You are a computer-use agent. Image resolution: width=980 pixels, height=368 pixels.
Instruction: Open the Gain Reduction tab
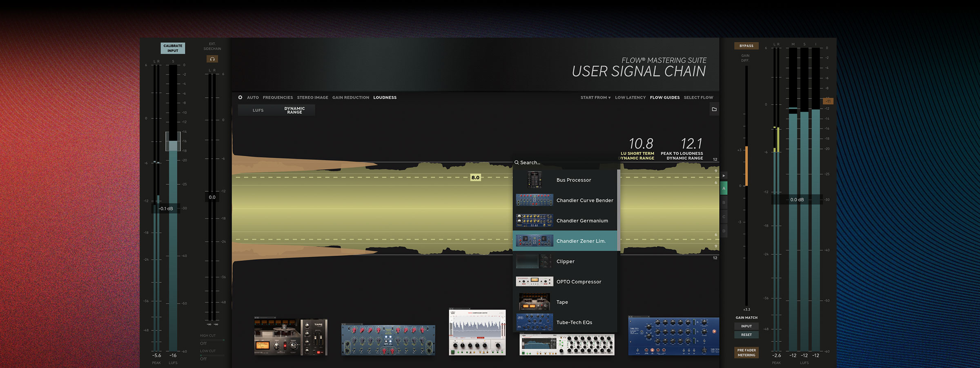coord(351,97)
